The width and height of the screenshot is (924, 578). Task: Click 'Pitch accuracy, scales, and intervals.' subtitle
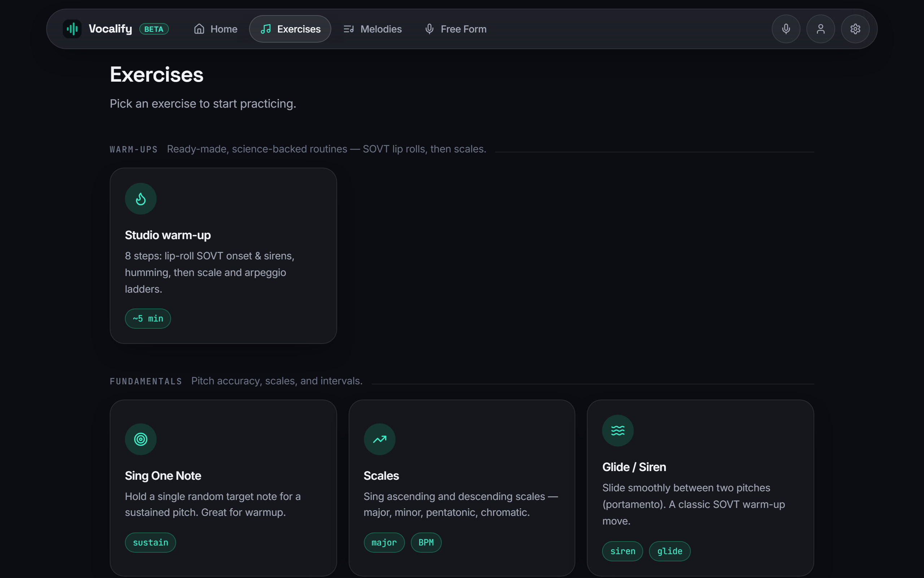[277, 381]
